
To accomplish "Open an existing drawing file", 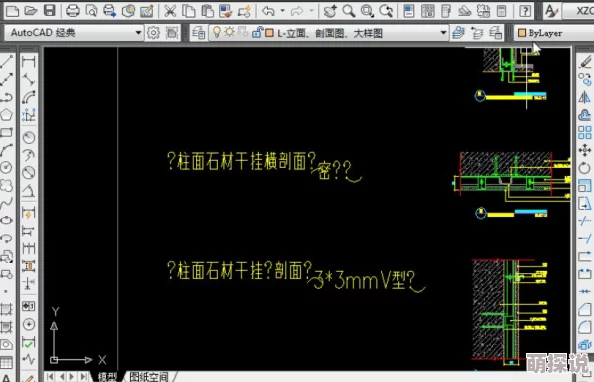I will click(x=31, y=11).
